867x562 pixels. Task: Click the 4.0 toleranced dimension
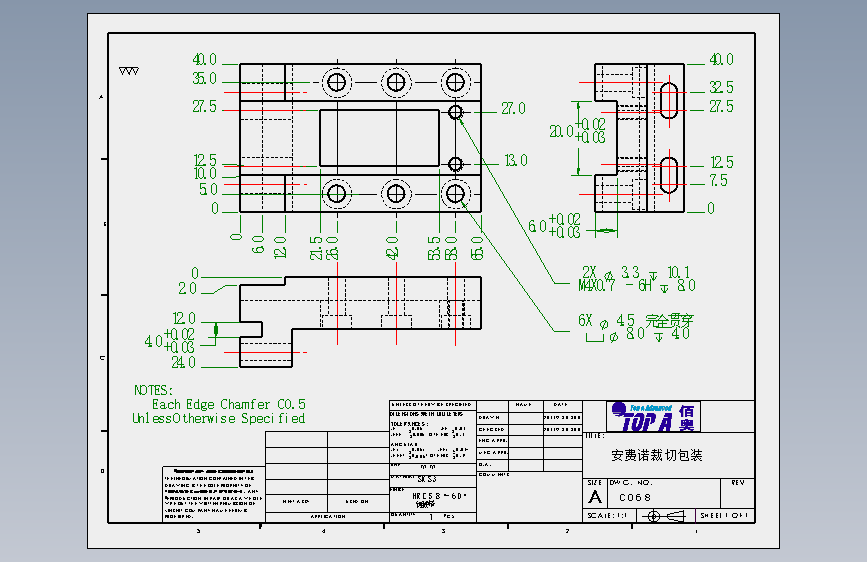[x=170, y=340]
